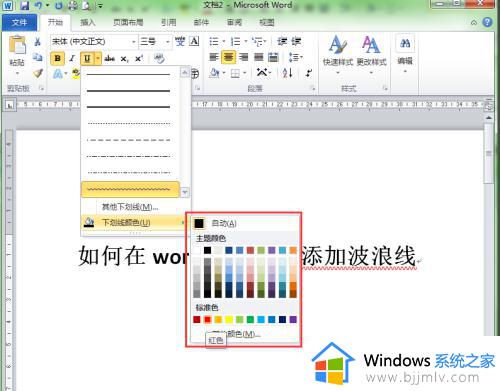Switch to the View tab
The image size is (500, 391).
[267, 23]
